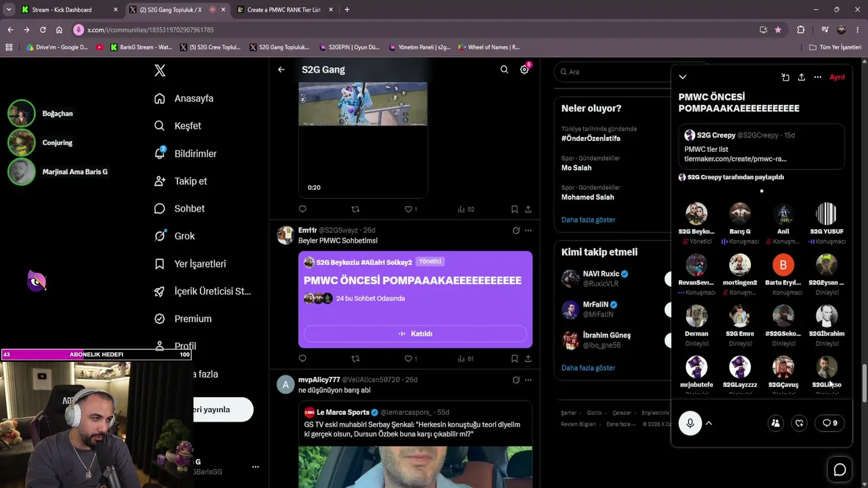868x488 pixels.
Task: Reply to Em11r's Space post
Action: pyautogui.click(x=302, y=359)
